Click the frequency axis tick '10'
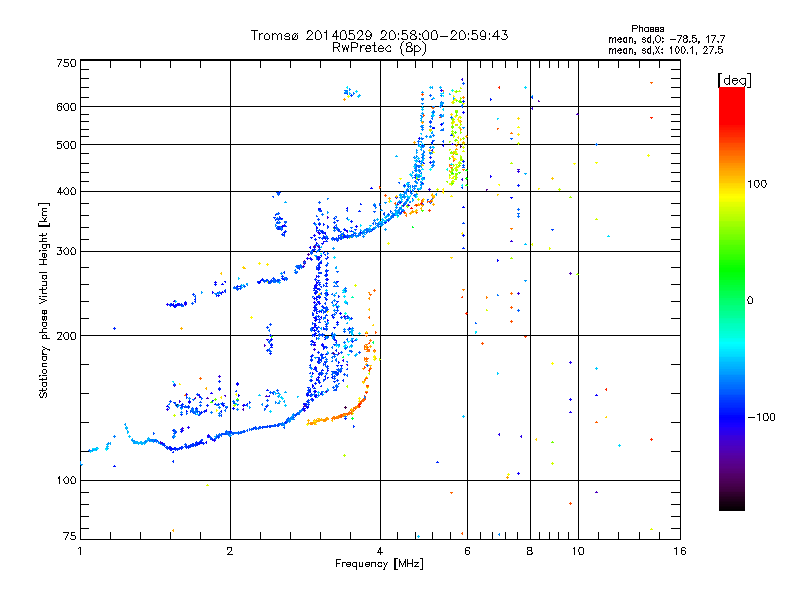The height and width of the screenshot is (600, 800). point(578,551)
